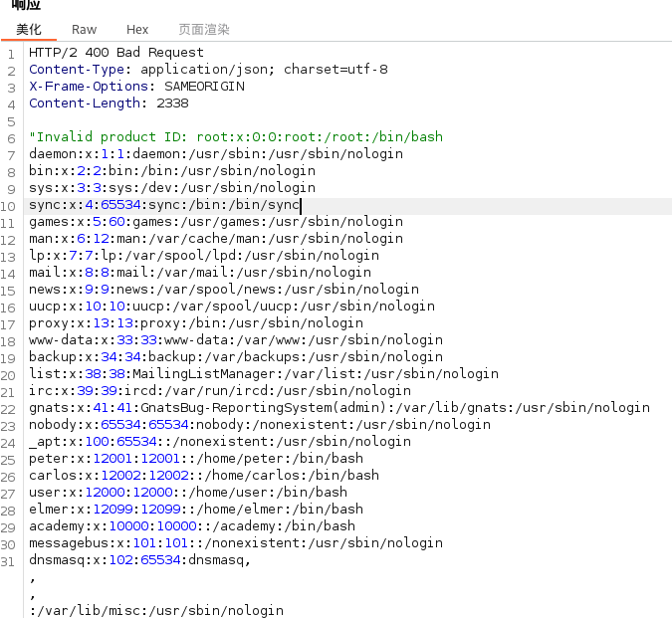Click the www-data:x:33:33 entry line
Image resolution: width=672 pixels, height=618 pixels.
tap(236, 340)
